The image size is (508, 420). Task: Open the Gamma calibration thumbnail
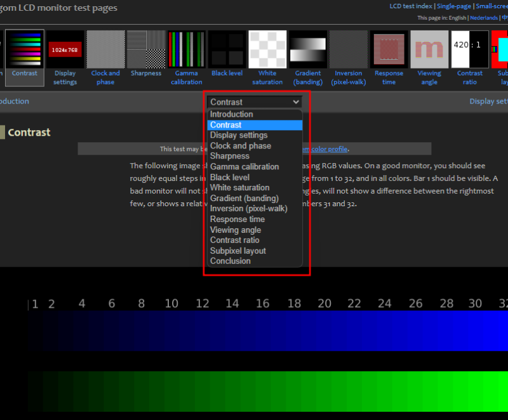tap(187, 49)
